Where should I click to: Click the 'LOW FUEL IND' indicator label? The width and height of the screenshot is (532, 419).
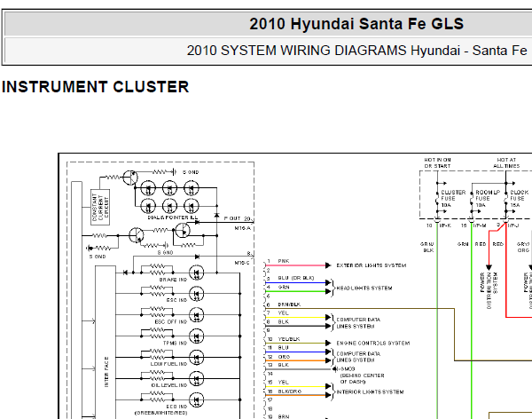click(169, 364)
